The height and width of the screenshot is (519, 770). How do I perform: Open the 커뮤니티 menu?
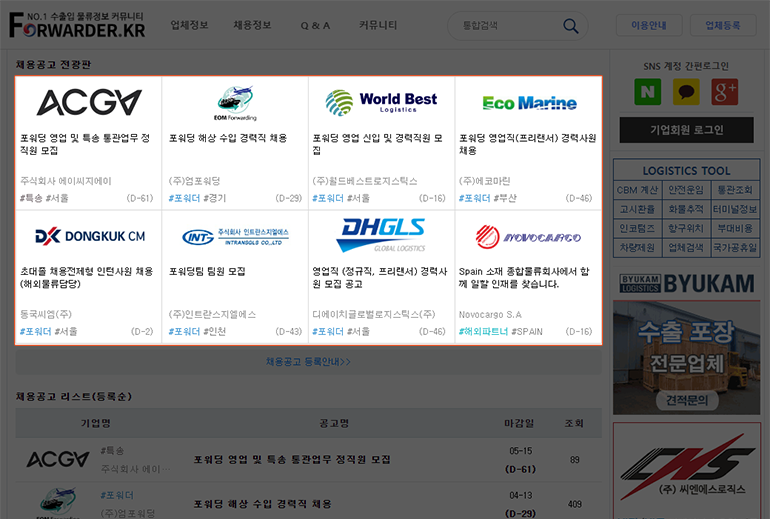(378, 25)
